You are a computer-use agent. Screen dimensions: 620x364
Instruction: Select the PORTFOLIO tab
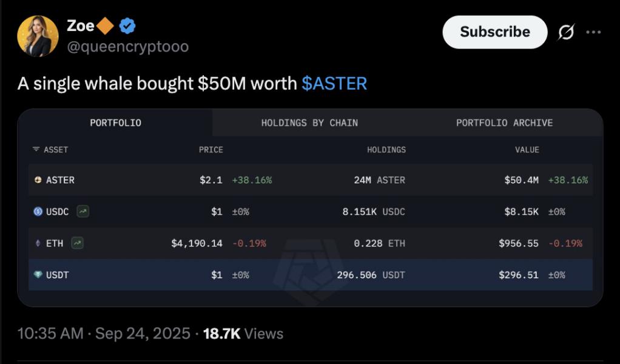(x=115, y=123)
